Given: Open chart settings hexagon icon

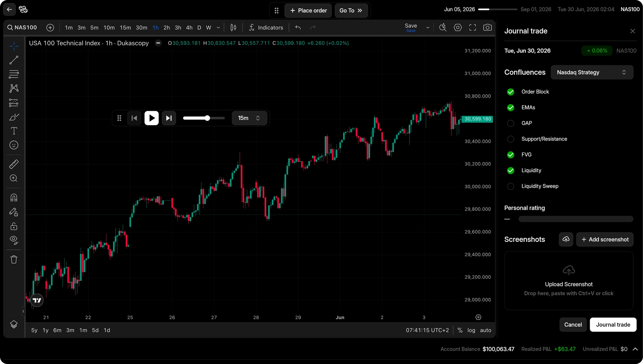Looking at the screenshot, I should 458,27.
